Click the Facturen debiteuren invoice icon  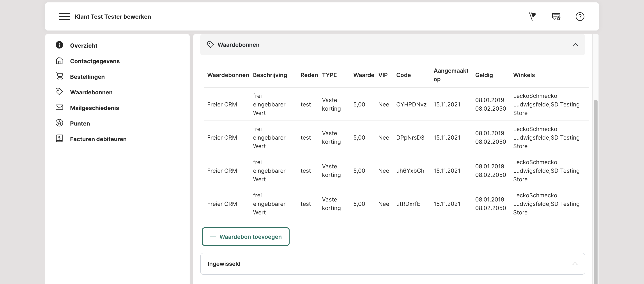59,138
